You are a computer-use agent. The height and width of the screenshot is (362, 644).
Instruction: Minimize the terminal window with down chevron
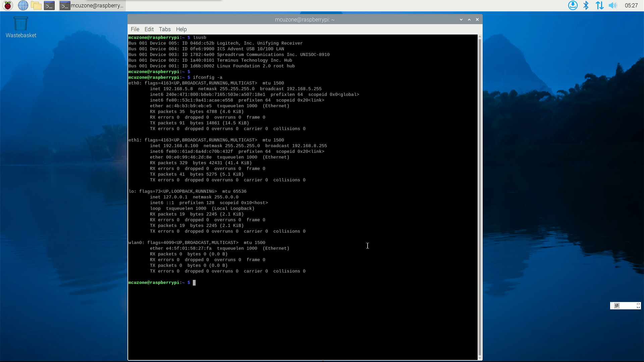461,19
